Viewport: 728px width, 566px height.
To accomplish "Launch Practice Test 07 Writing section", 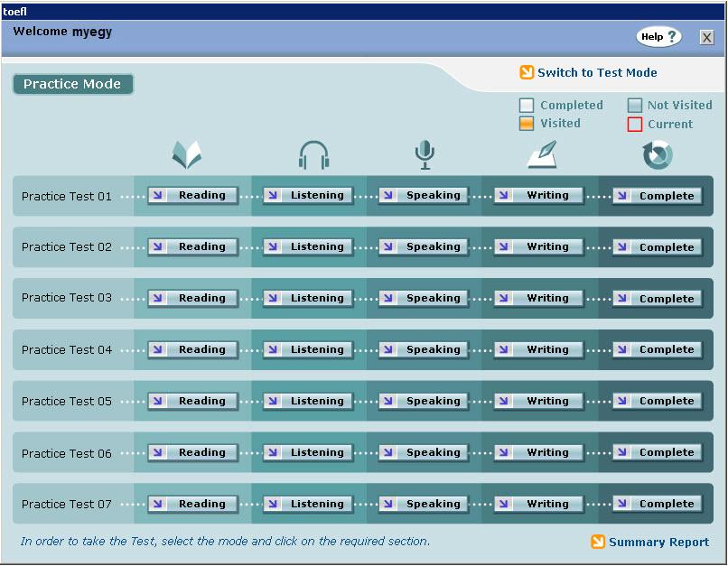I will point(538,504).
